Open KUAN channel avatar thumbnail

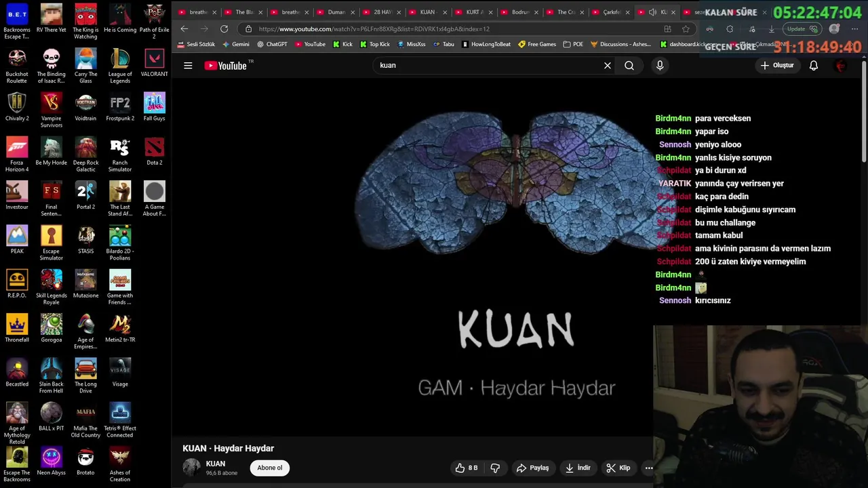pyautogui.click(x=192, y=468)
